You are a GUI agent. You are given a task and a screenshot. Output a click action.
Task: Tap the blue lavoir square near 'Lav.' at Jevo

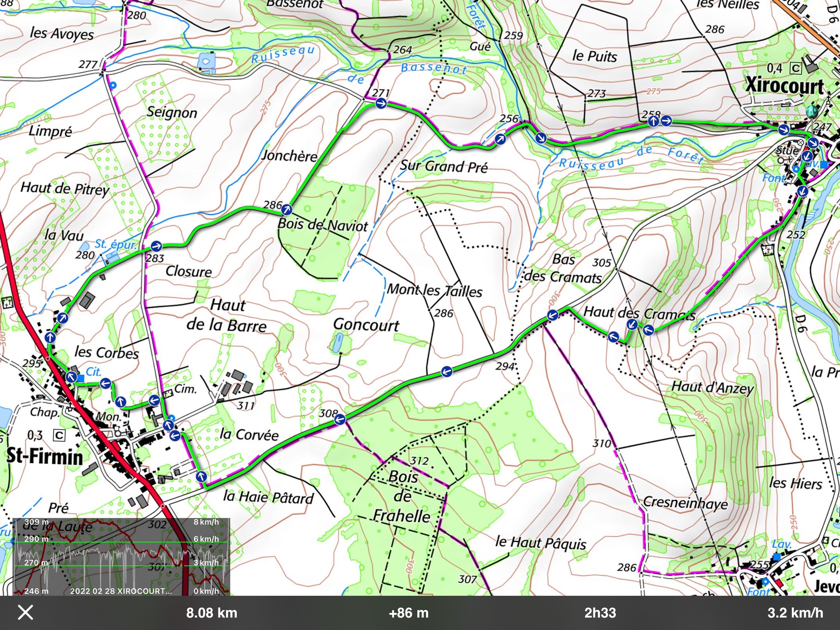(x=777, y=557)
